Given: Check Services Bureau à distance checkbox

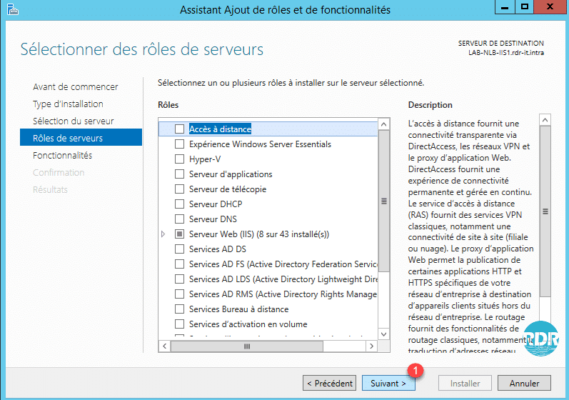Looking at the screenshot, I should 179,309.
